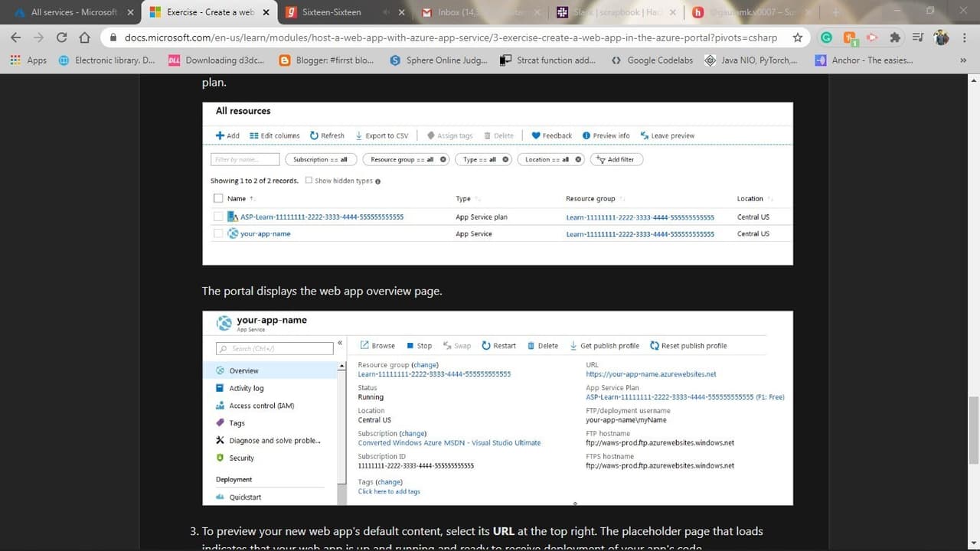Collapse the app sidebar with the « chevron
The height and width of the screenshot is (551, 980).
(x=340, y=343)
